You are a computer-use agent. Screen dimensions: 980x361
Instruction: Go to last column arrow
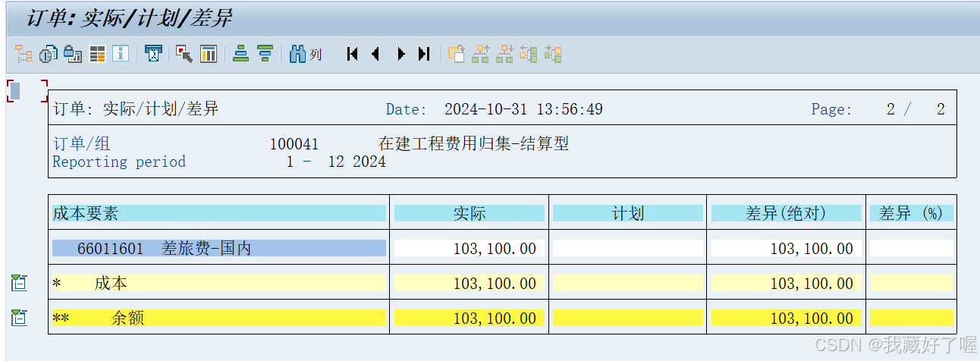pyautogui.click(x=424, y=54)
